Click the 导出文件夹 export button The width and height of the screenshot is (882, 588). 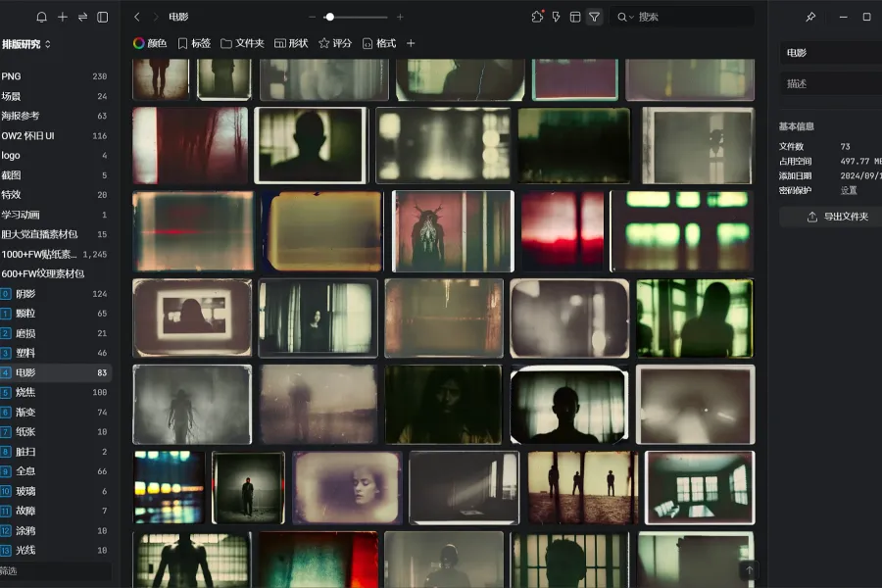point(838,217)
